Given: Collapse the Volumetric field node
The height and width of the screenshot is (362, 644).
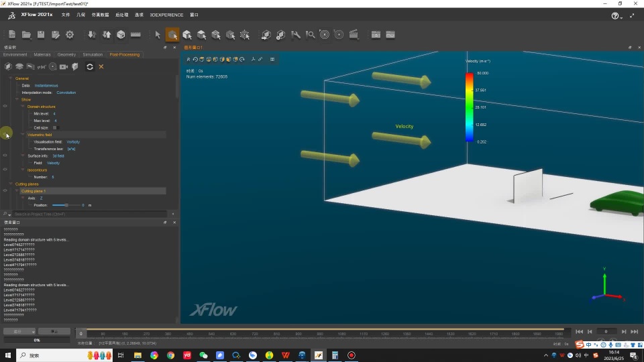Looking at the screenshot, I should [x=23, y=135].
